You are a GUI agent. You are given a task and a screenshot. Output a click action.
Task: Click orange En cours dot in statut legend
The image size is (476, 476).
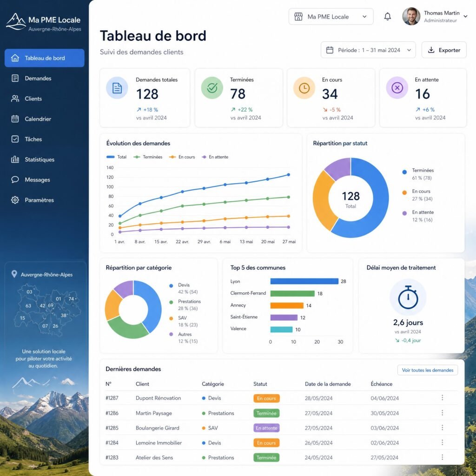point(404,192)
